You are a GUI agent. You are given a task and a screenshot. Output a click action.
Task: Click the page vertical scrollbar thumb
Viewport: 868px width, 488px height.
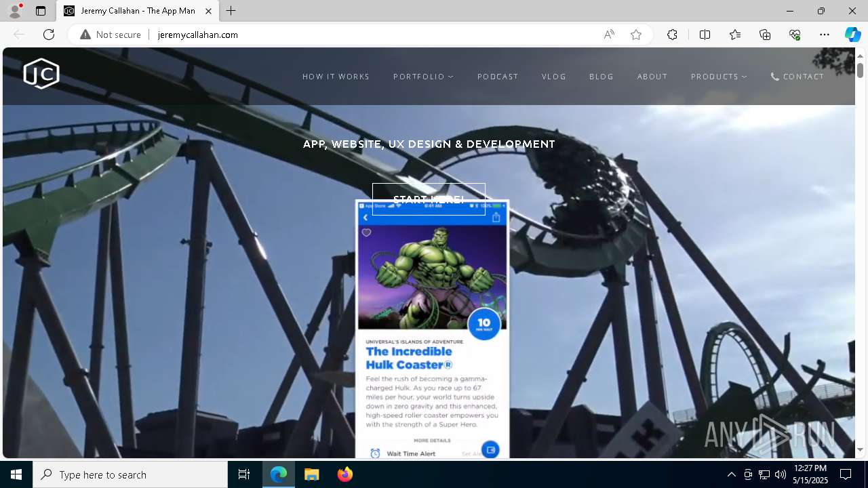(x=860, y=70)
